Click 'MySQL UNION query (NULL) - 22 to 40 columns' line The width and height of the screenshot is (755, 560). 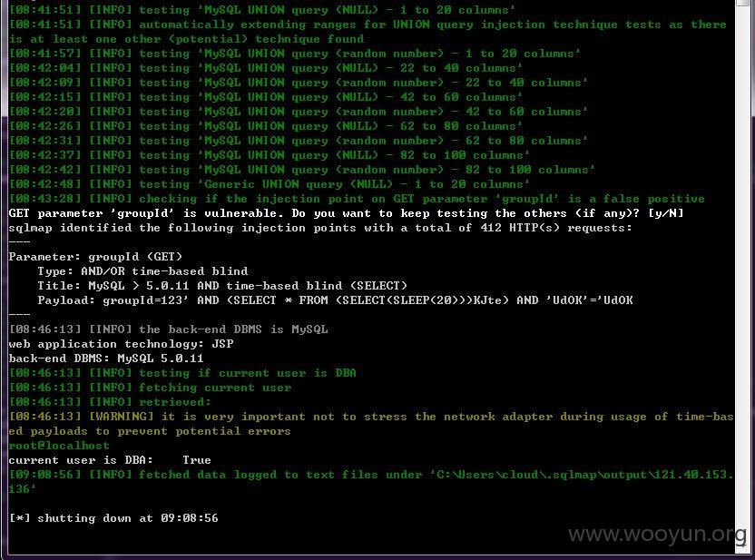(x=266, y=68)
